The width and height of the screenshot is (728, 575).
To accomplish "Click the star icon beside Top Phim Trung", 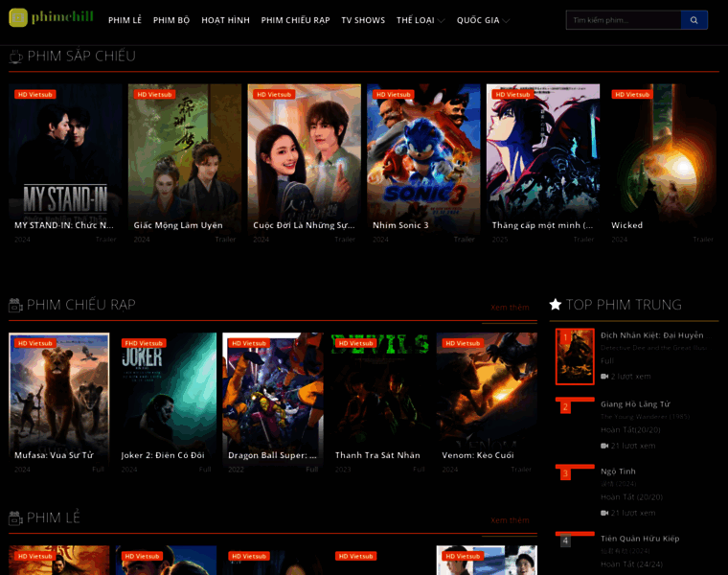I will 556,305.
